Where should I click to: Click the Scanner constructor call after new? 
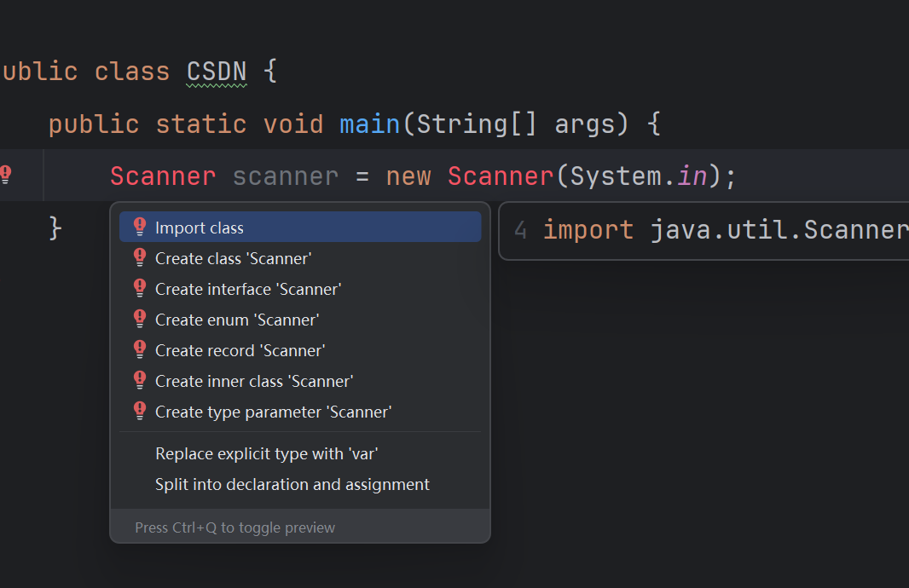pyautogui.click(x=501, y=176)
